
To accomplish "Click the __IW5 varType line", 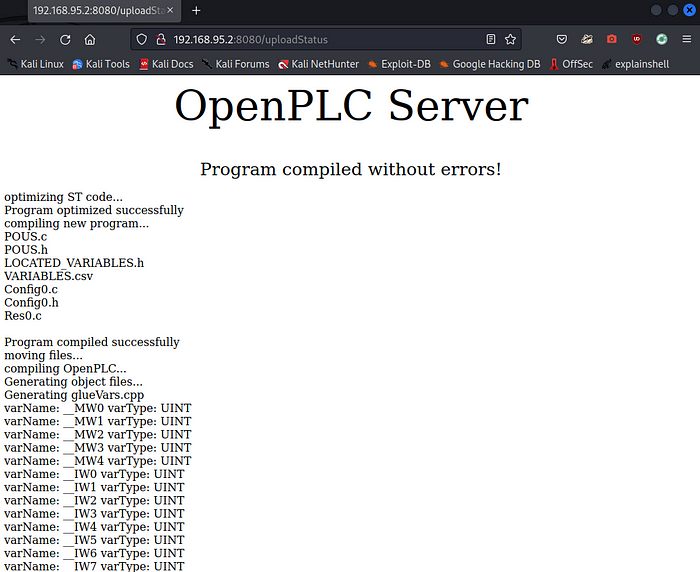I will 94,540.
